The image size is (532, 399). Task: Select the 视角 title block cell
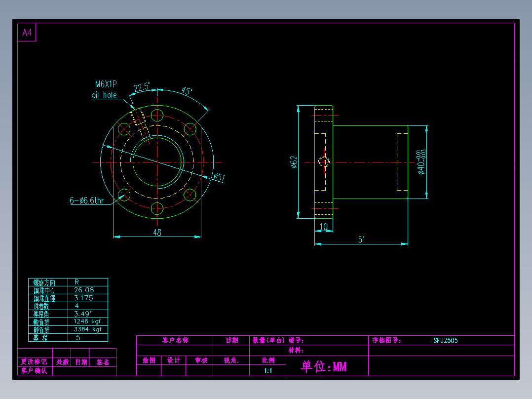(x=231, y=360)
